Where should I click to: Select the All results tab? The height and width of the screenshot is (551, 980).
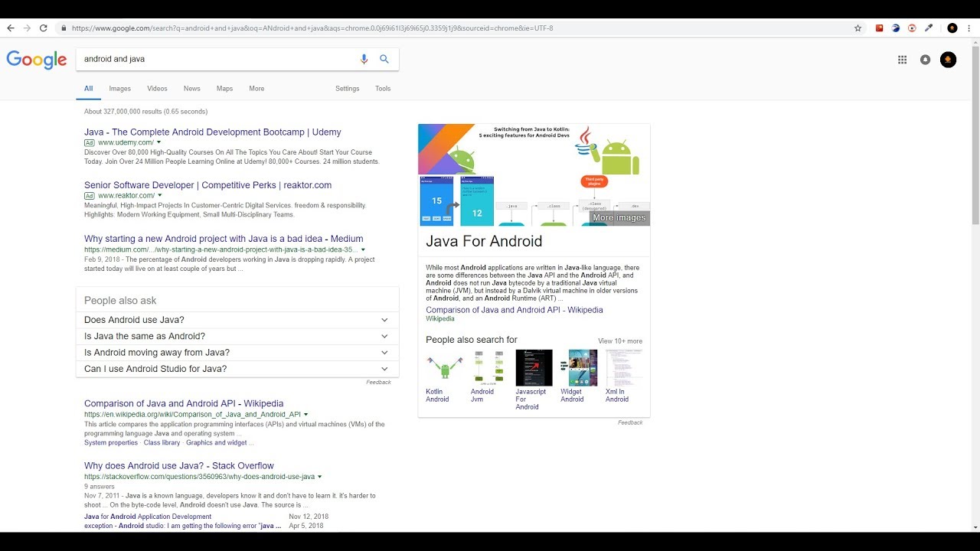point(88,89)
